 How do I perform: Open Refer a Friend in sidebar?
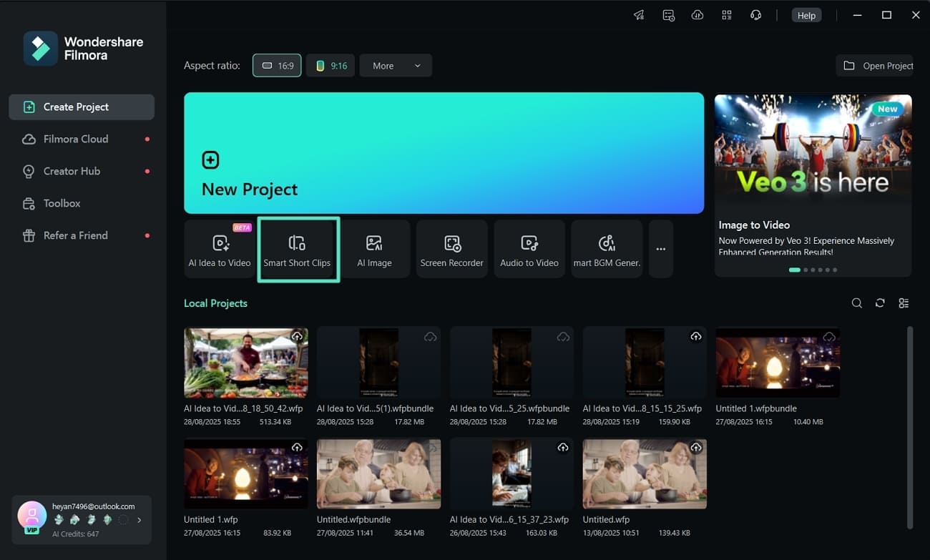point(82,235)
